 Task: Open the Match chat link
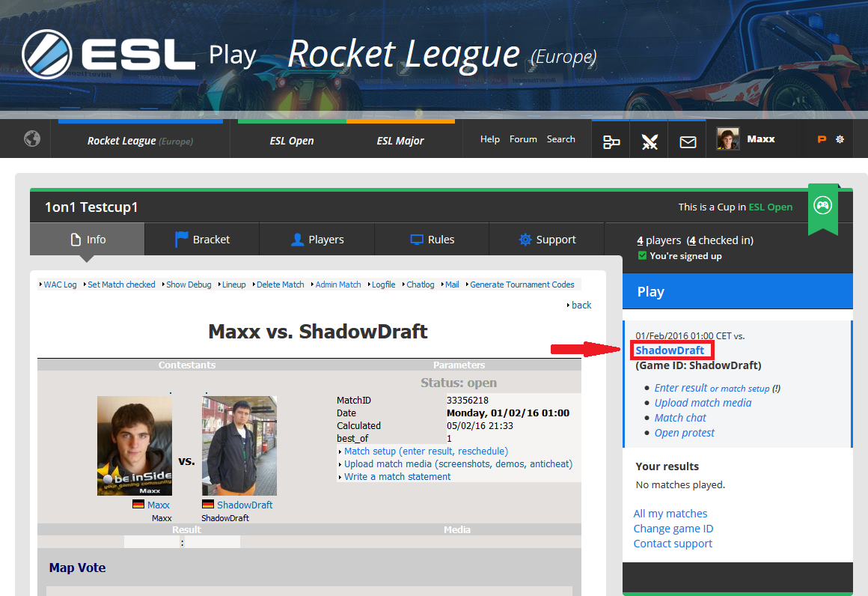coord(680,418)
